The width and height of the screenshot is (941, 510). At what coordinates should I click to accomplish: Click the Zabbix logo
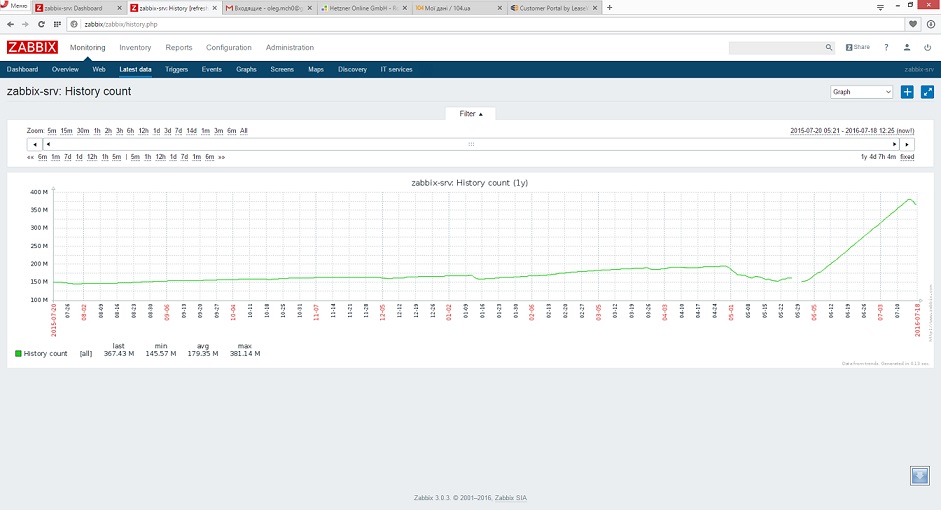32,47
